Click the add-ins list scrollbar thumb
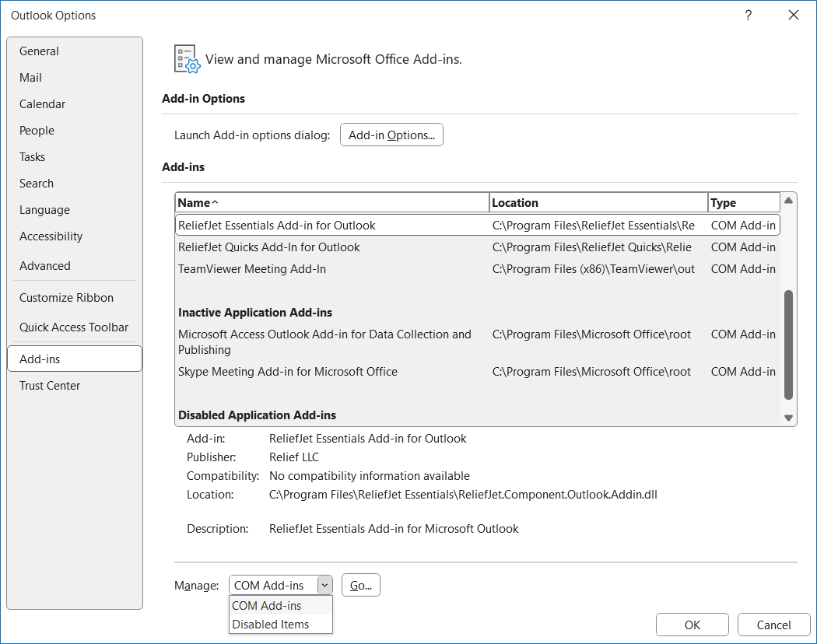The height and width of the screenshot is (644, 817). (788, 345)
